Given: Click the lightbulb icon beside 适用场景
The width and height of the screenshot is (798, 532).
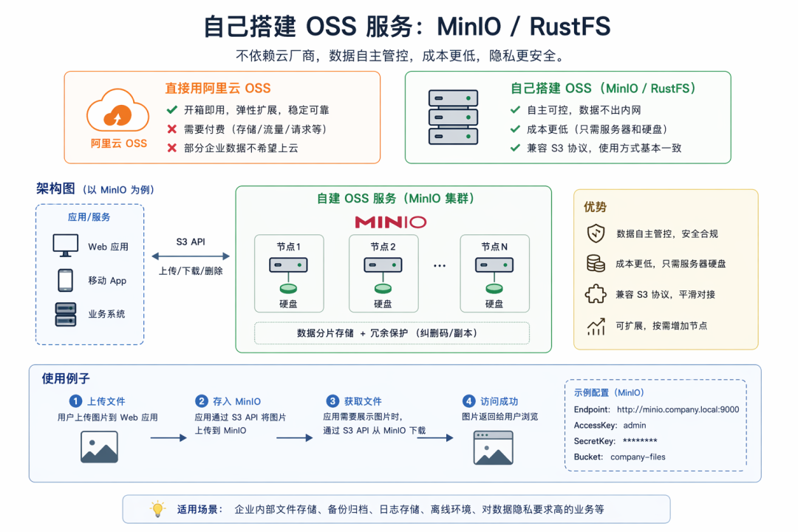Looking at the screenshot, I should (158, 508).
